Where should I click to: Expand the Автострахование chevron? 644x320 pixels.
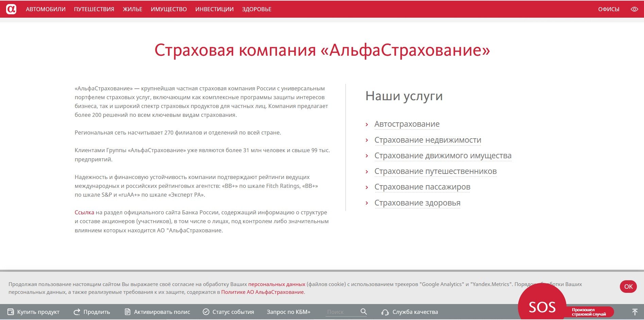pyautogui.click(x=367, y=125)
